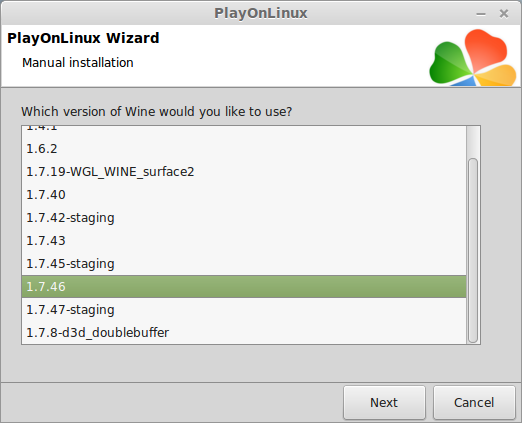Click the PlayOnLinux title bar
This screenshot has height=423, width=522.
tap(261, 13)
